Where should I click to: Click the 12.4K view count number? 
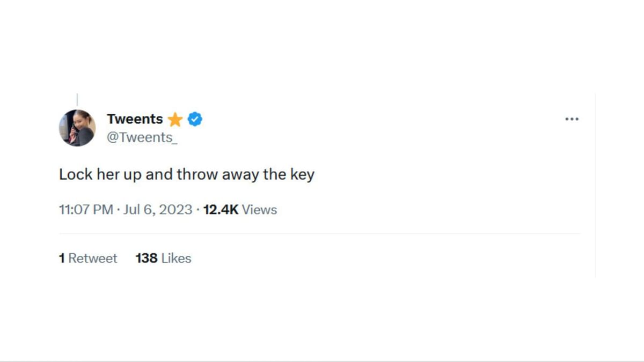221,210
